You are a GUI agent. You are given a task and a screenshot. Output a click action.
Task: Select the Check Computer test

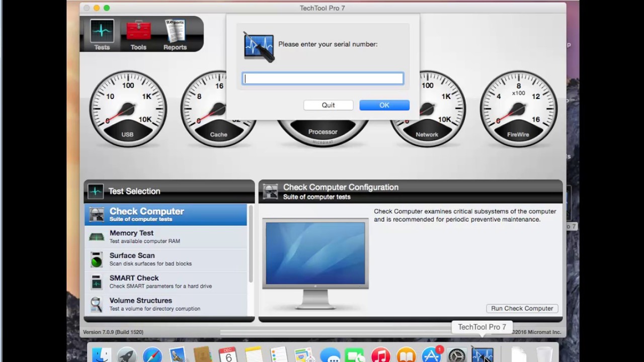click(x=166, y=215)
